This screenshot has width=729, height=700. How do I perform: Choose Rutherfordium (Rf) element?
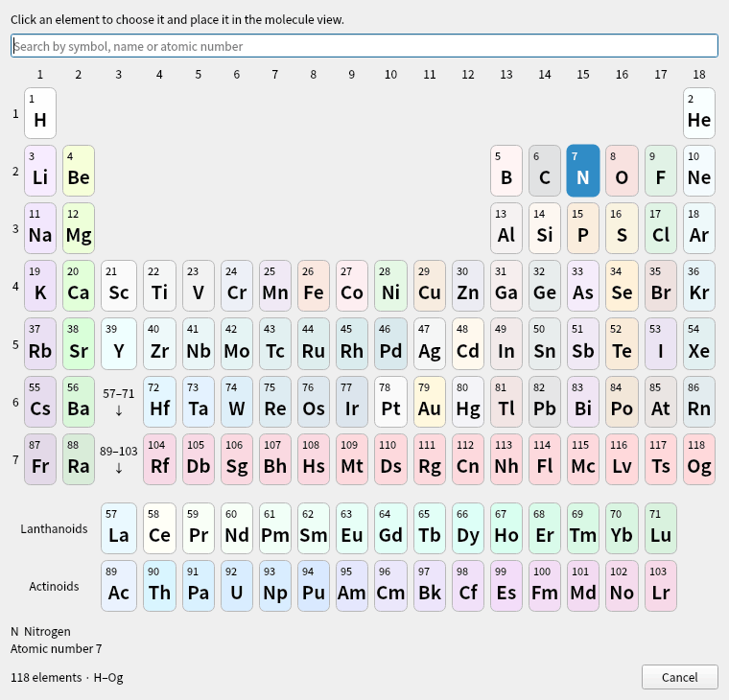coord(159,459)
